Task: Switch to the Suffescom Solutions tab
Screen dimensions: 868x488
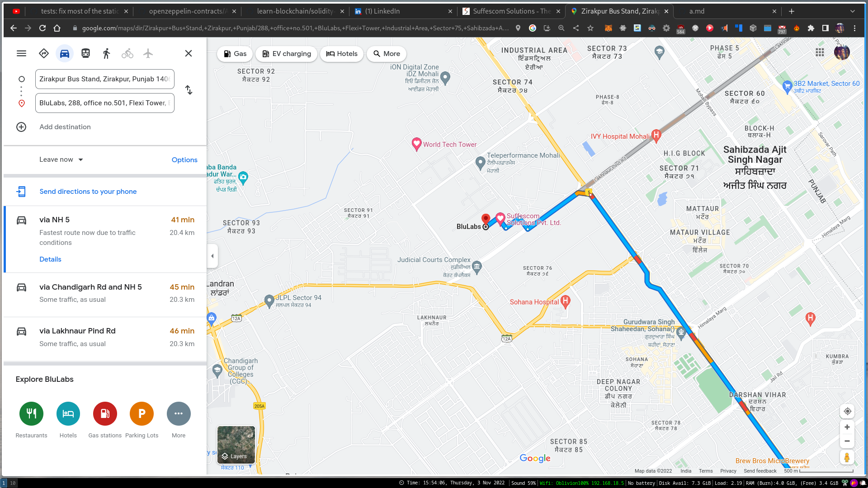Action: 511,11
